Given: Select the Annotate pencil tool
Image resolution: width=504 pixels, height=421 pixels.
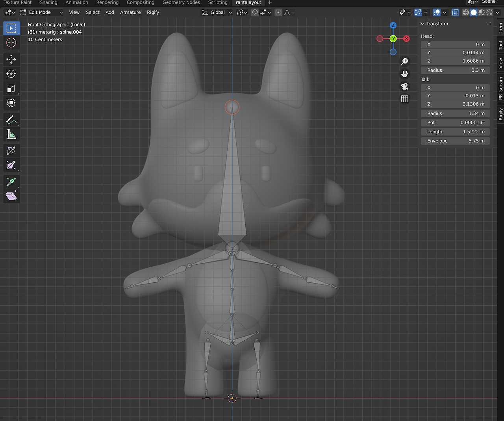Looking at the screenshot, I should 11,120.
